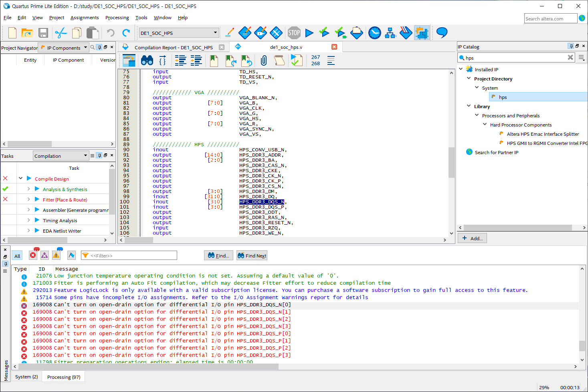Click the Search altera.com field

[x=551, y=18]
